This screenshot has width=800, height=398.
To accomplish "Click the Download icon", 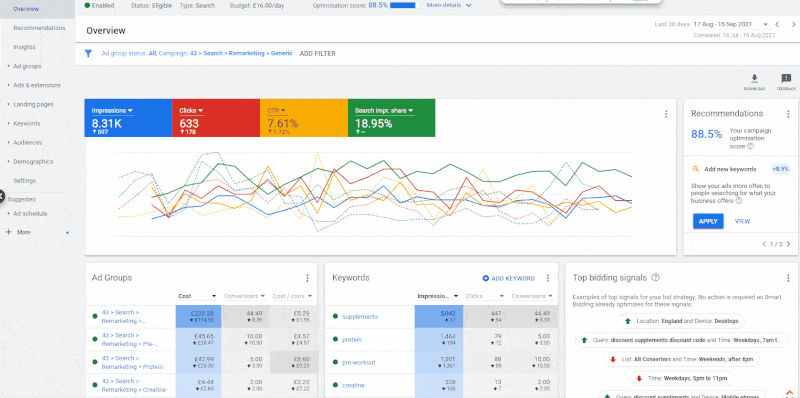I will pos(754,79).
